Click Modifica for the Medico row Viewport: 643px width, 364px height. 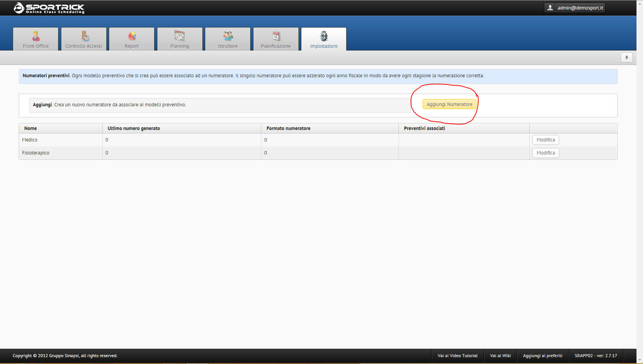point(545,140)
